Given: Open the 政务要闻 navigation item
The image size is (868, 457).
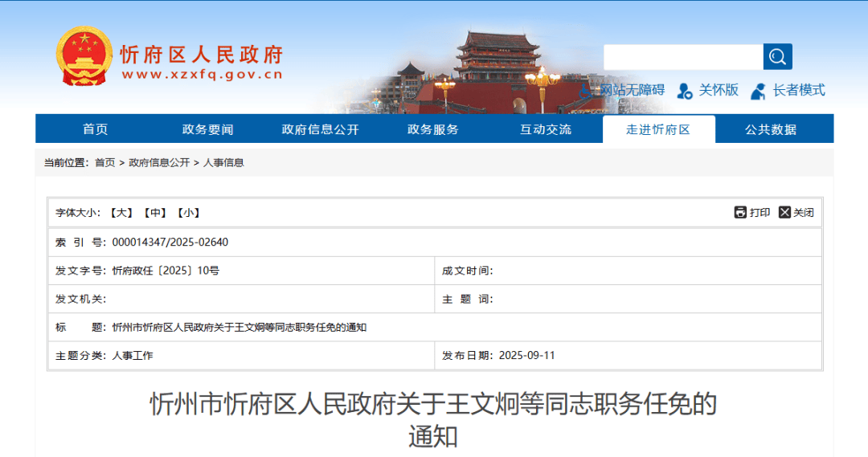Looking at the screenshot, I should 207,129.
